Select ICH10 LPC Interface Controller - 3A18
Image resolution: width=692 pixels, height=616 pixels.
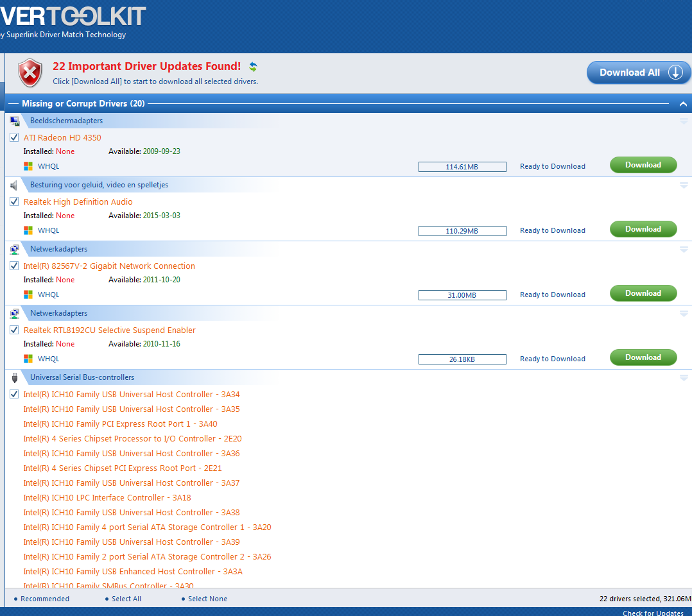click(107, 498)
